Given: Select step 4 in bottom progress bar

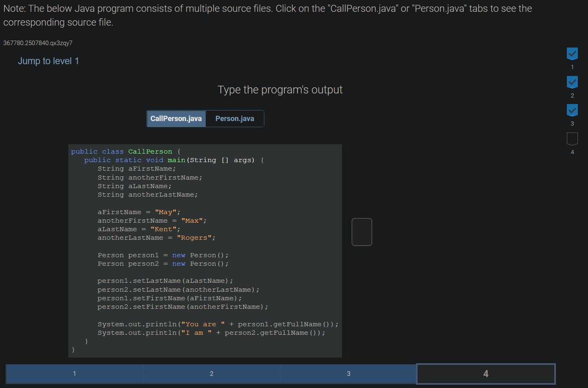Looking at the screenshot, I should pyautogui.click(x=486, y=374).
